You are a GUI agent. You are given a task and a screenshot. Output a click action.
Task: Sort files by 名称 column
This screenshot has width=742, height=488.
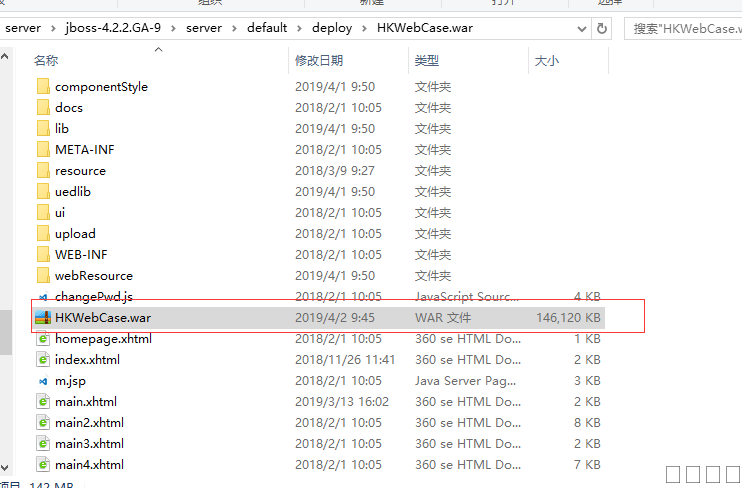coord(46,61)
